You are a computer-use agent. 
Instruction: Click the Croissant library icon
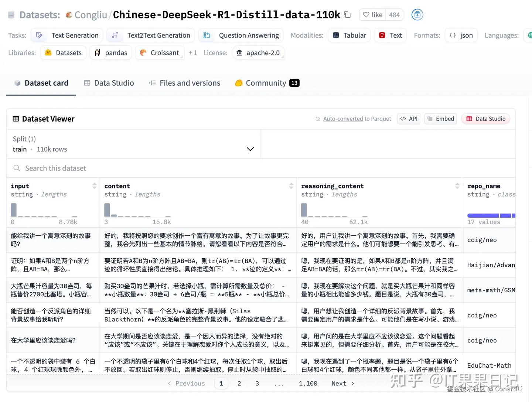(x=143, y=52)
